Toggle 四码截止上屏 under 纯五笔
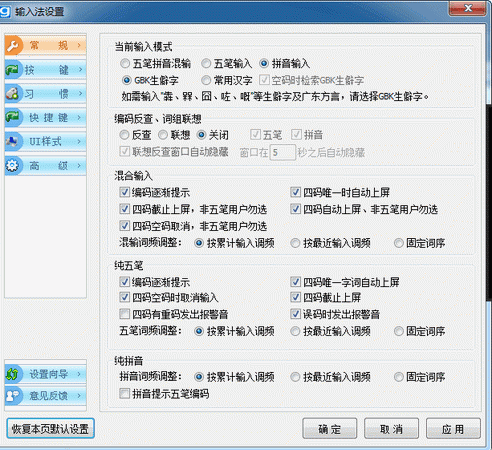The width and height of the screenshot is (492, 450). coord(326,297)
